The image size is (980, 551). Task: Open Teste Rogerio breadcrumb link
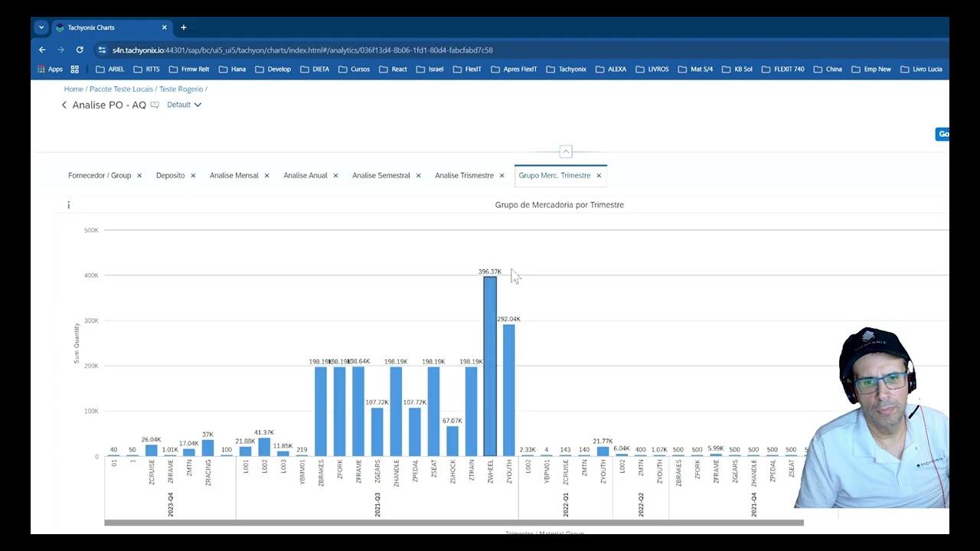coord(181,89)
